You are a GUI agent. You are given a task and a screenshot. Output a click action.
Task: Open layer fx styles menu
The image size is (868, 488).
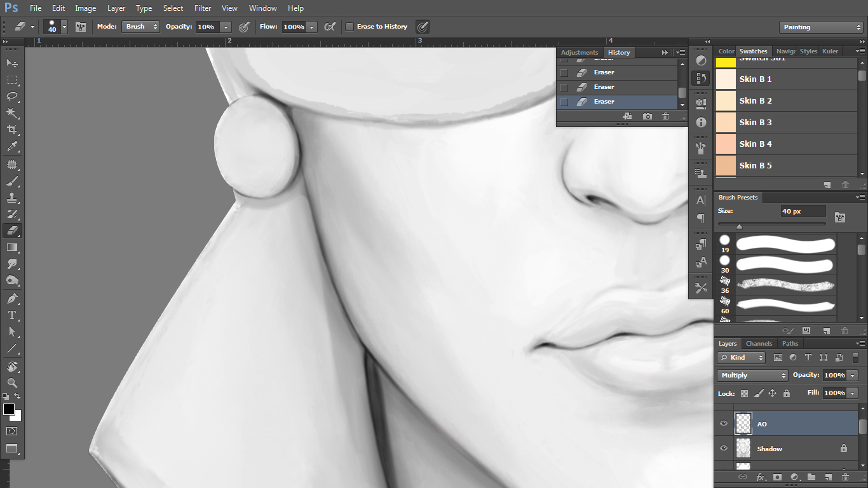click(760, 477)
